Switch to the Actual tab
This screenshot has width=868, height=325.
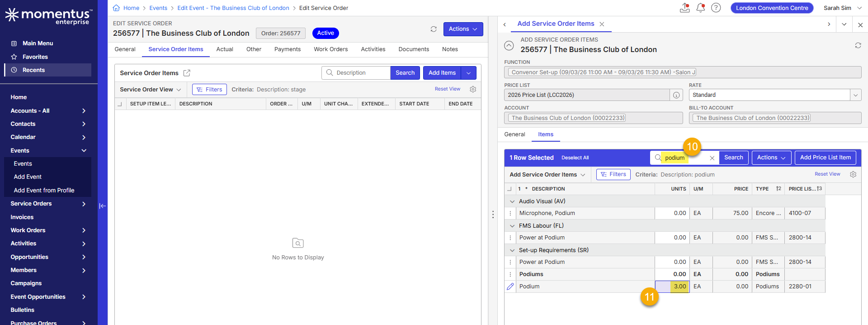point(225,49)
